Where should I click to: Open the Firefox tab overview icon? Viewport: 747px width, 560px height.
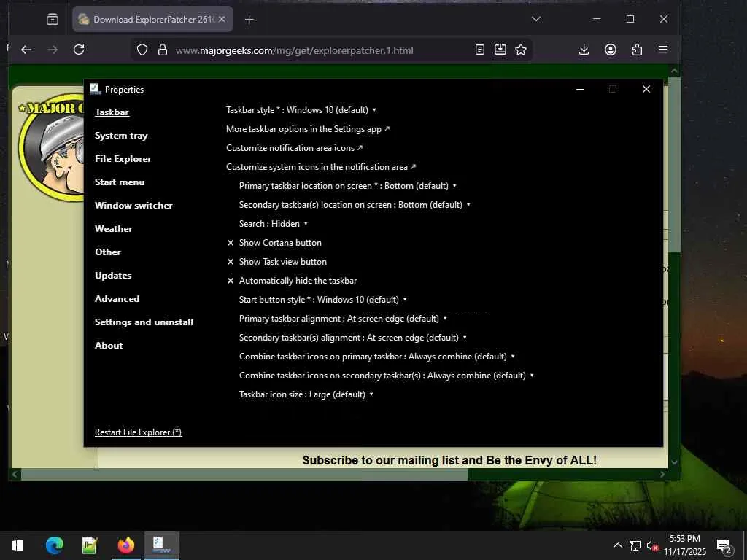click(53, 19)
